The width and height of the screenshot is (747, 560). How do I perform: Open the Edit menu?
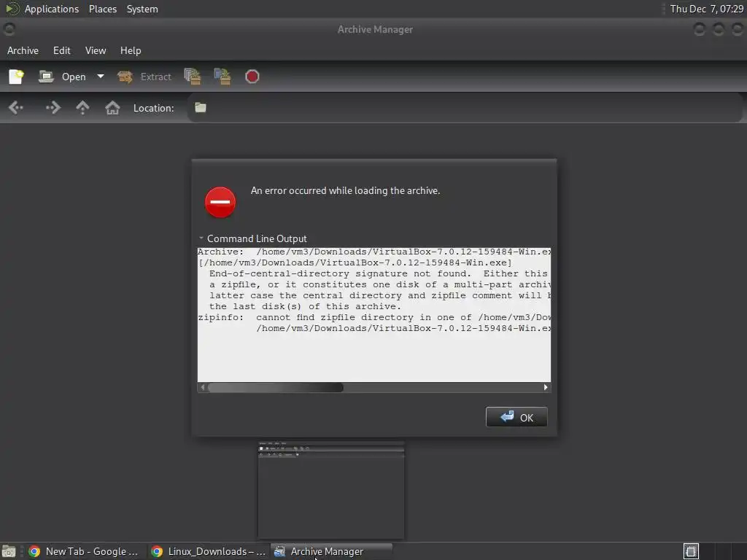pos(62,50)
